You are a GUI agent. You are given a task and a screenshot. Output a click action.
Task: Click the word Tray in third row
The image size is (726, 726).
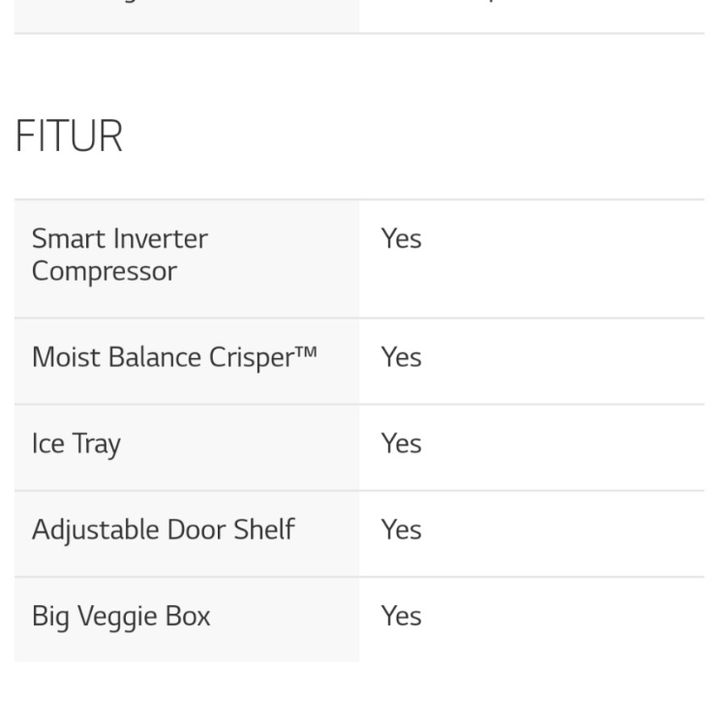(96, 444)
